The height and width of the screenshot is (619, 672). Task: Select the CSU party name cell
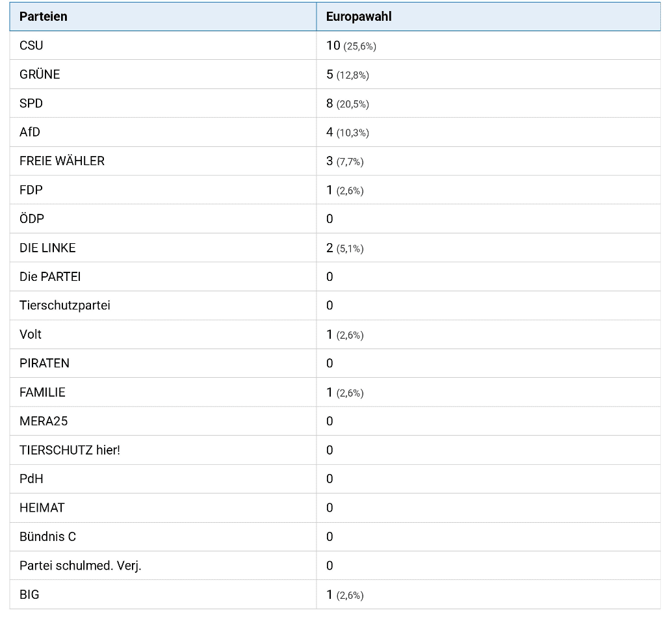(31, 46)
